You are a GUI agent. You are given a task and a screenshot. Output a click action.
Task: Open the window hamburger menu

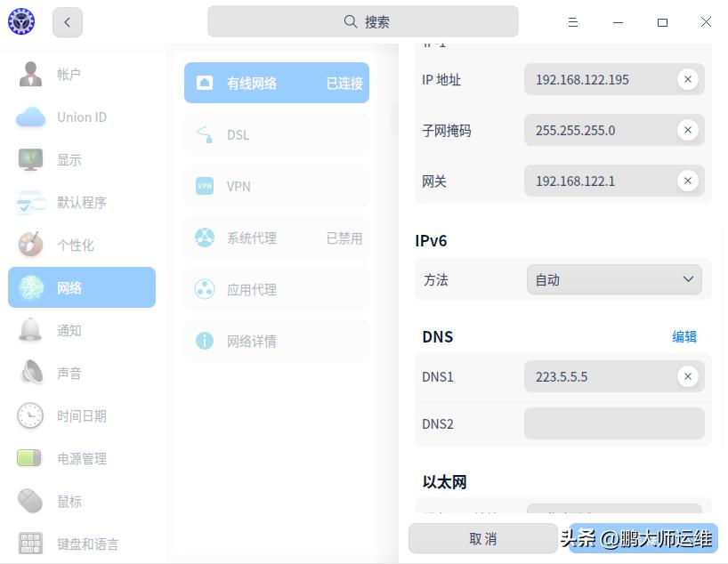point(573,21)
